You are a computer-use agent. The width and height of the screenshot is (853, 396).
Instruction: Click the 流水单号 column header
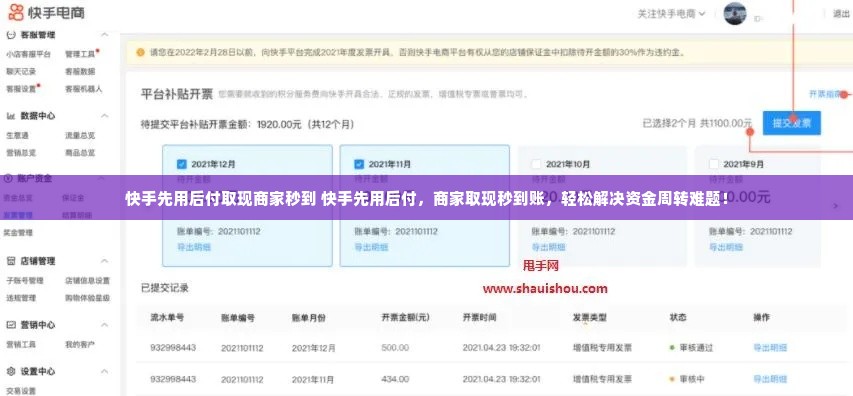167,317
